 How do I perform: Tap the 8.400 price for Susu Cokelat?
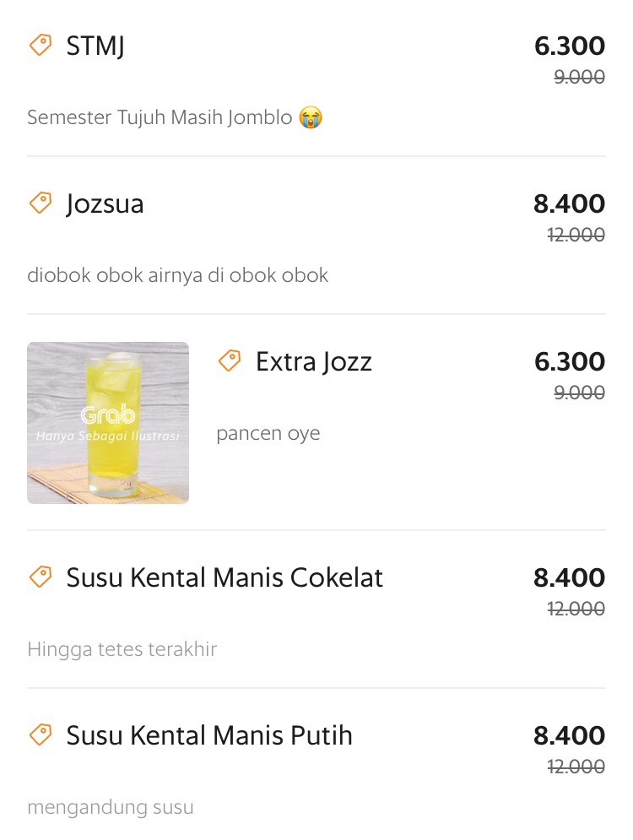(x=569, y=577)
